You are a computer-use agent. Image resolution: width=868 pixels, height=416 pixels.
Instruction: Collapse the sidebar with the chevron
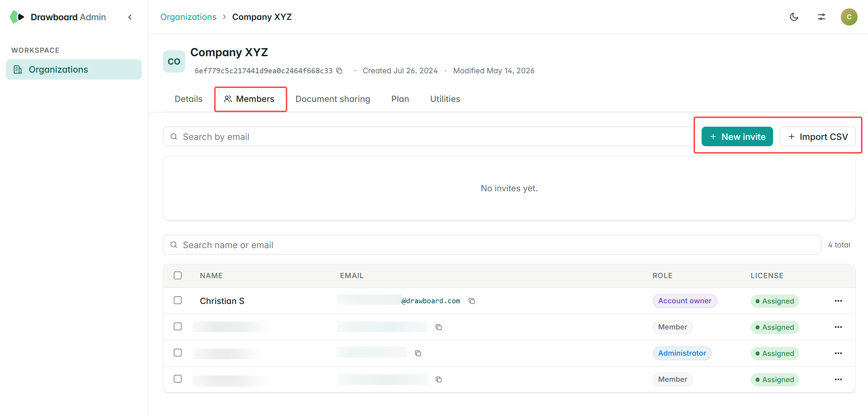(x=130, y=17)
